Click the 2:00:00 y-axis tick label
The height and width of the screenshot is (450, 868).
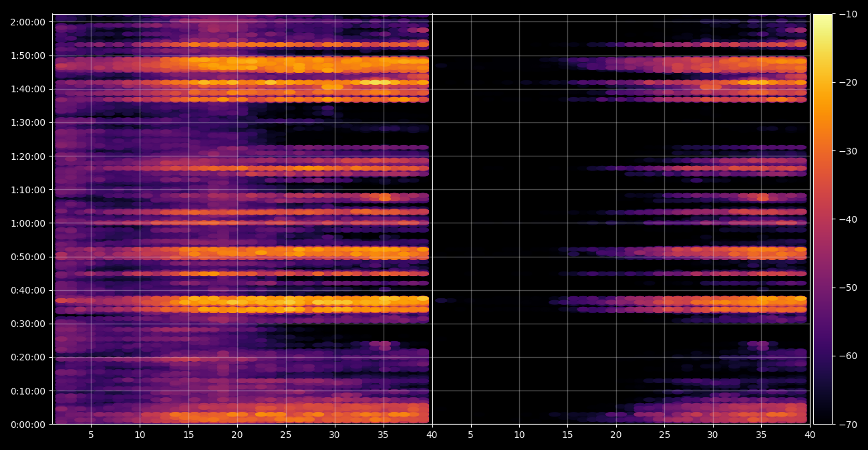click(28, 21)
